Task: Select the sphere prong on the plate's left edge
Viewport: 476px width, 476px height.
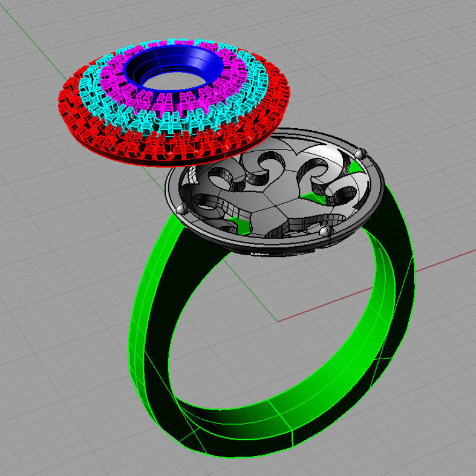Action: coord(183,209)
